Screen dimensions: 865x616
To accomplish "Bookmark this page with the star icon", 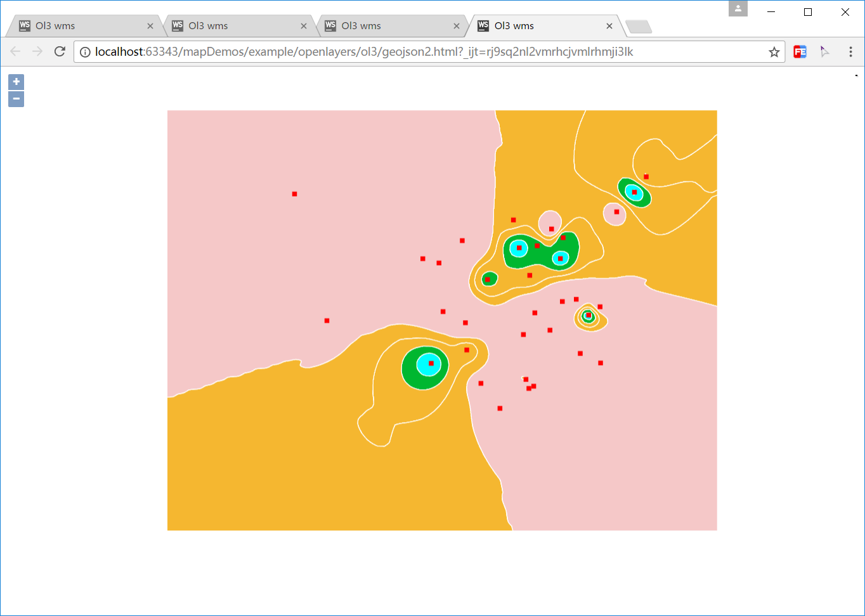I will pyautogui.click(x=774, y=52).
